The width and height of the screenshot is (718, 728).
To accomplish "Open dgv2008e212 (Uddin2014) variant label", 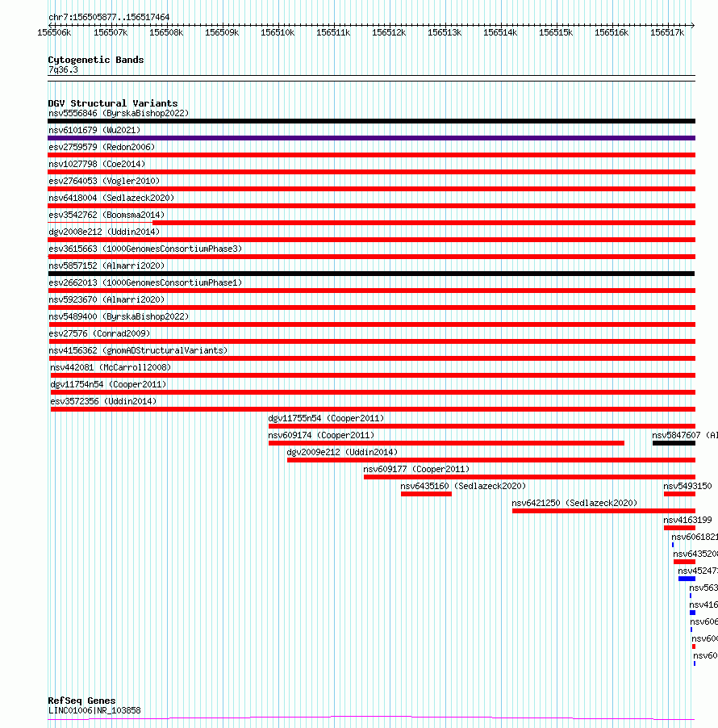I will click(x=104, y=232).
